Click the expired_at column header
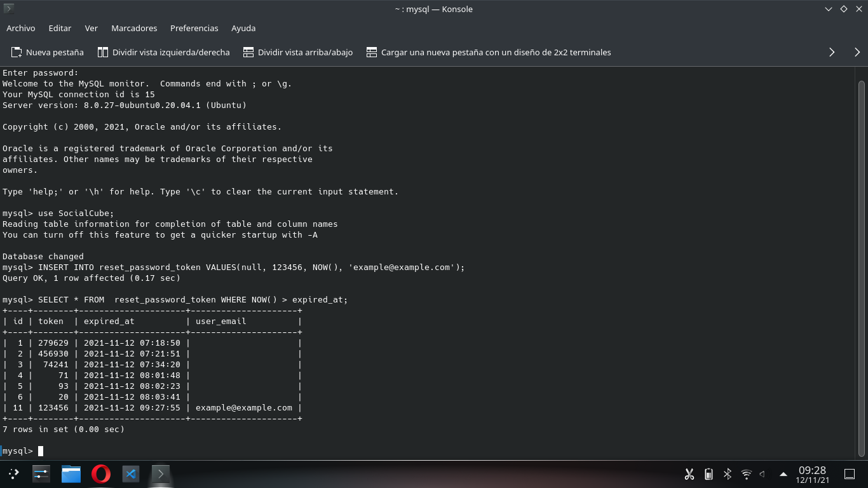 tap(109, 321)
